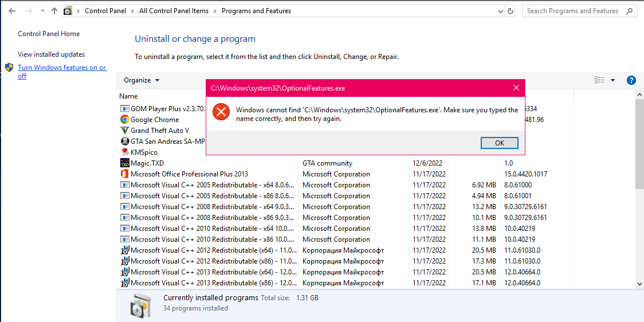Screen dimensions: 644x322
Task: Select Visual C++ 2012 (x64) icon
Action: point(124,250)
